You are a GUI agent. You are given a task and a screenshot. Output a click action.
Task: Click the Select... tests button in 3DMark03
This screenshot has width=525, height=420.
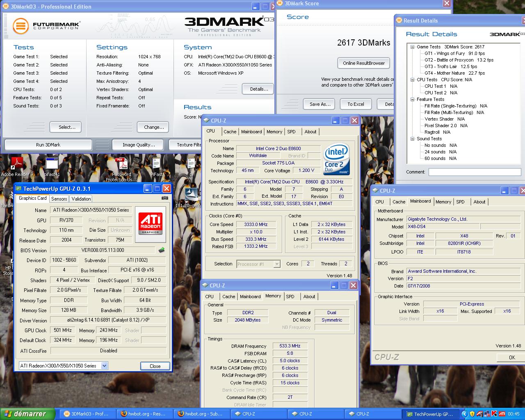pyautogui.click(x=65, y=127)
